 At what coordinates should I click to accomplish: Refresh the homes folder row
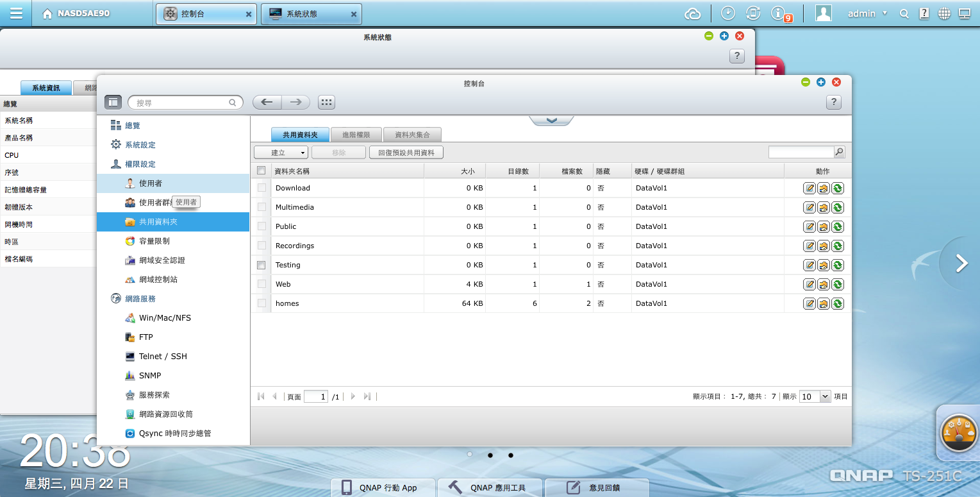tap(838, 304)
